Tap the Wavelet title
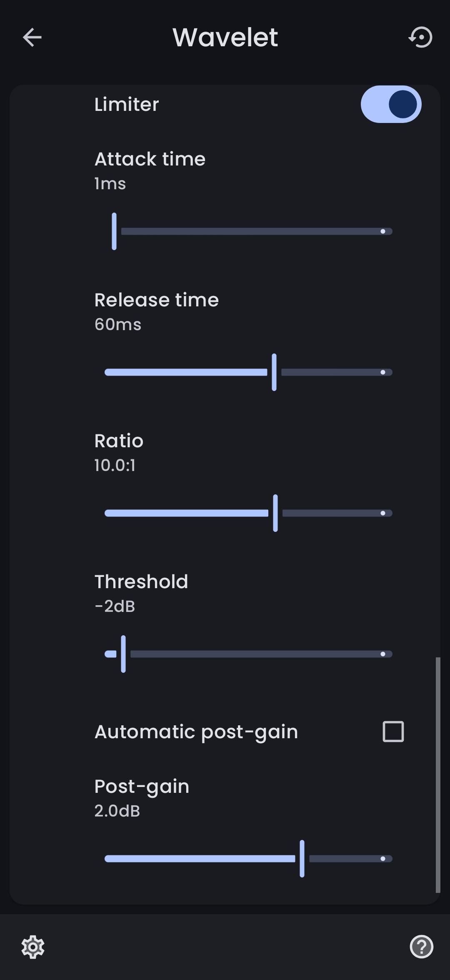The height and width of the screenshot is (980, 450). (x=225, y=38)
